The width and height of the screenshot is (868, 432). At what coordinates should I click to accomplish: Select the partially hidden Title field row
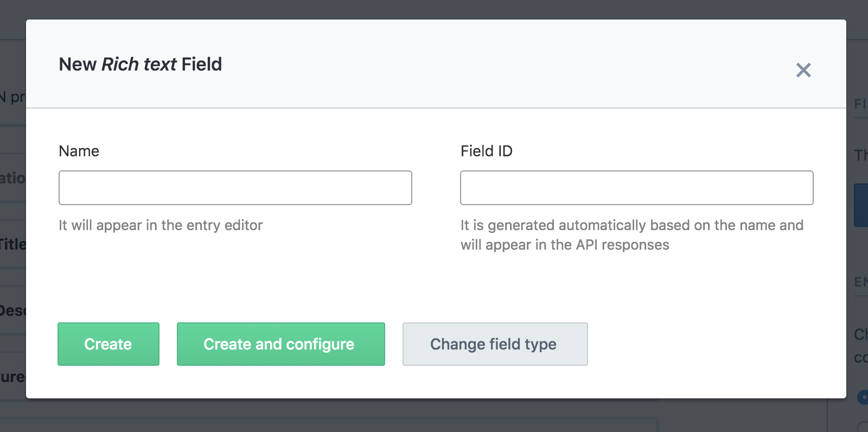(12, 244)
